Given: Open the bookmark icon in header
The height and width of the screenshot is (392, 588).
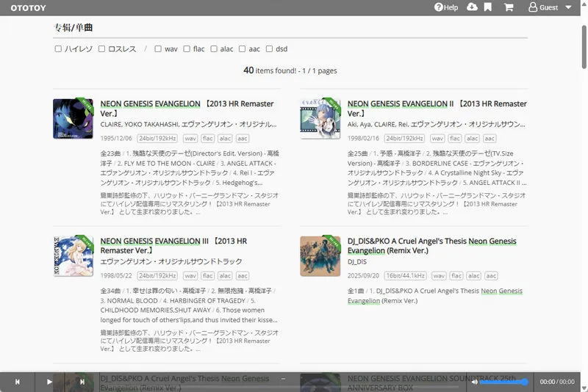Looking at the screenshot, I should [487, 7].
